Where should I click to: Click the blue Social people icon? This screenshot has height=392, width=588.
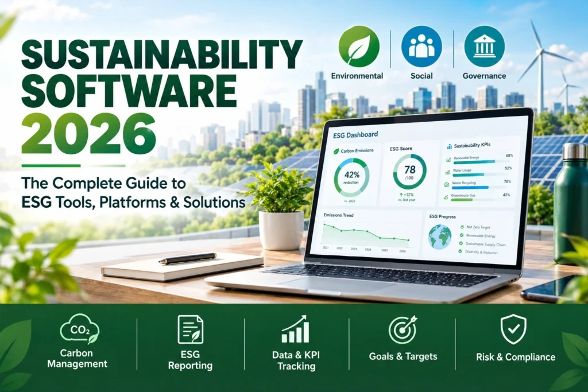(x=421, y=46)
